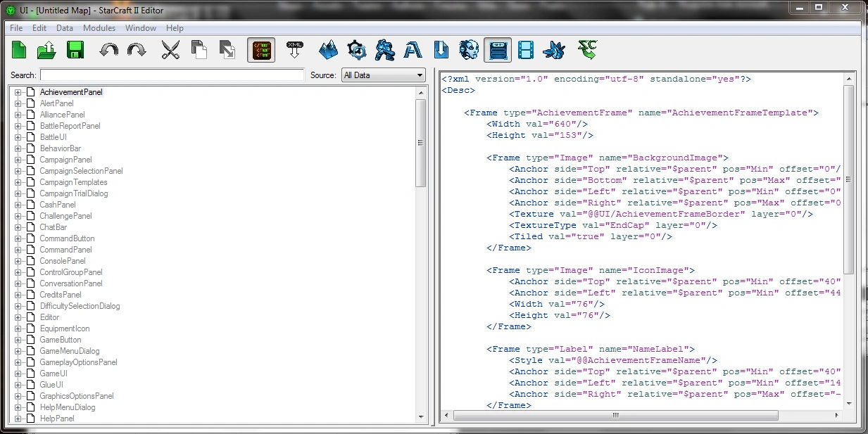The height and width of the screenshot is (434, 868).
Task: Toggle the raw XML code view button
Action: pyautogui.click(x=261, y=50)
